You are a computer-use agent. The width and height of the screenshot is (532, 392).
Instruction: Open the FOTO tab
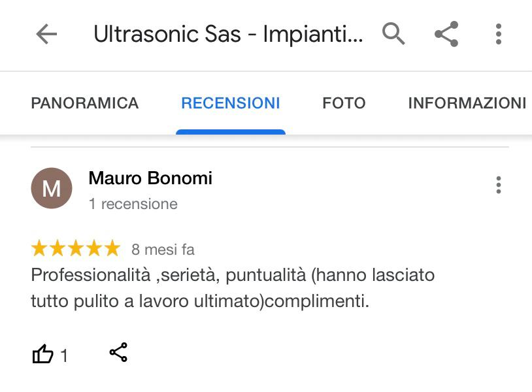click(344, 103)
